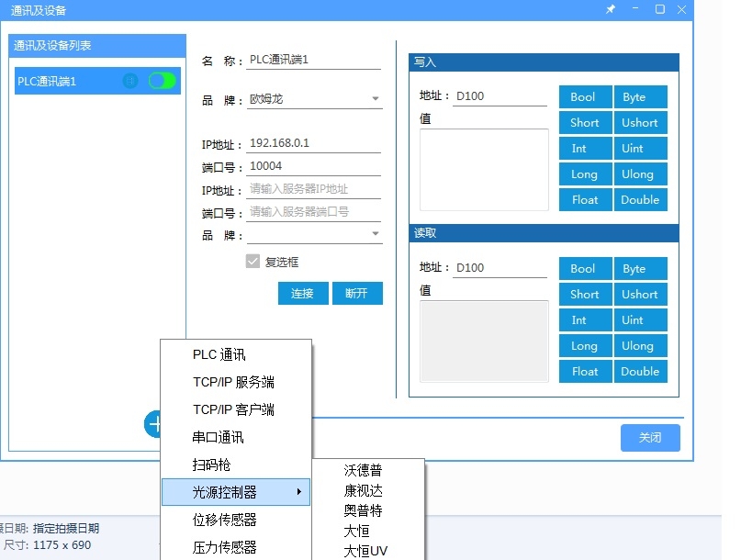Click Int in the 写入 section
This screenshot has height=560, width=752.
pyautogui.click(x=585, y=148)
